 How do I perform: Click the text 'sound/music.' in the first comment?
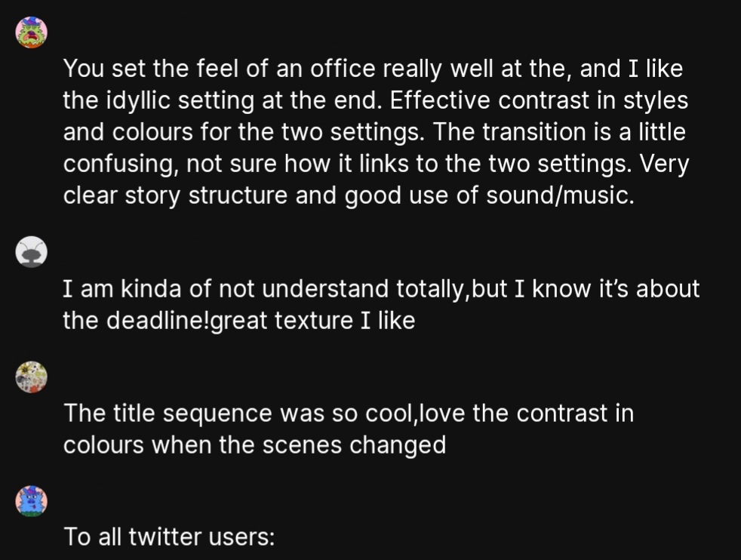pyautogui.click(x=560, y=195)
